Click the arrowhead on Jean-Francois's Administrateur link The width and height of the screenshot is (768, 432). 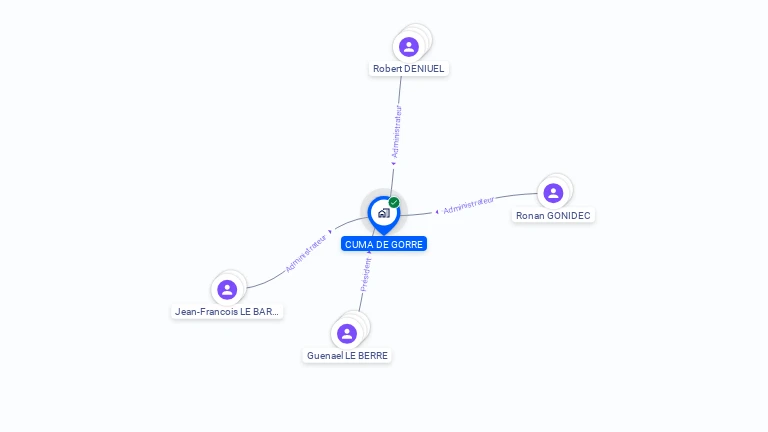[x=330, y=232]
